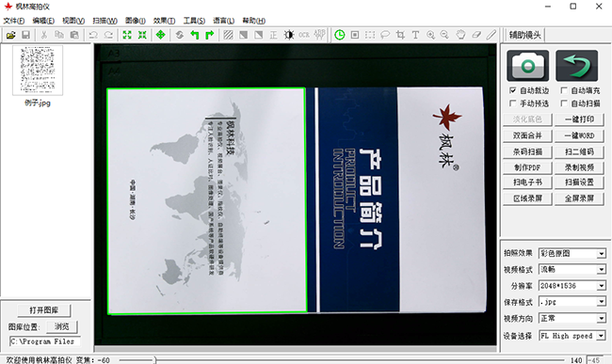Click the green rotate right arrow icon

pyautogui.click(x=210, y=35)
